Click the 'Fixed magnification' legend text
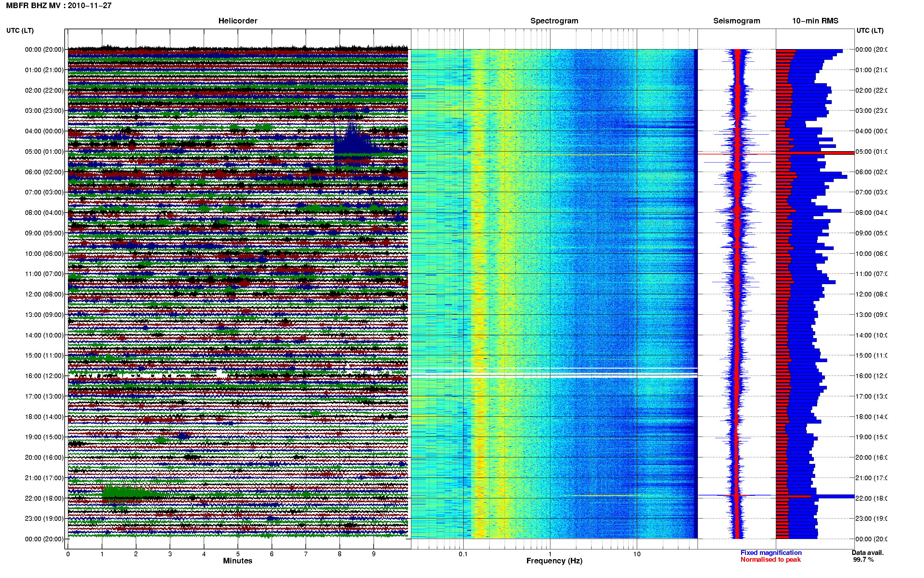The image size is (924, 578). [771, 553]
